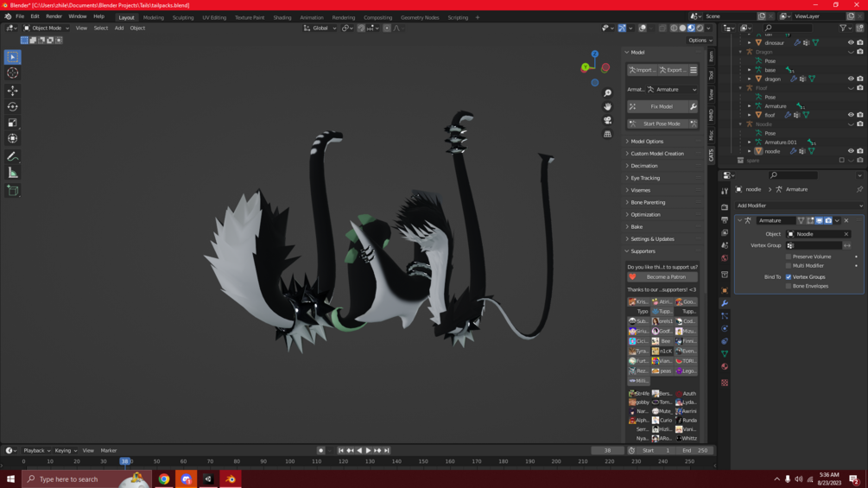Open the Armature selector dropdown in CATS
Screen dimensions: 868x488
click(672, 89)
